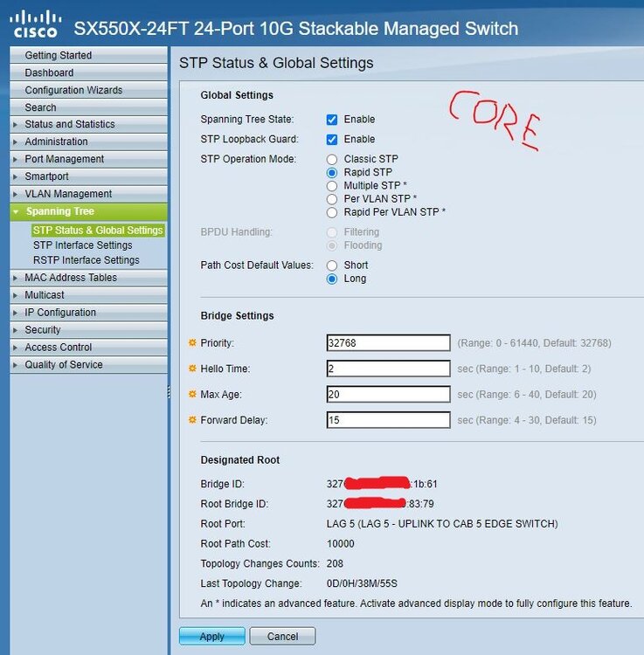Pick the Per VLAN STP radio button
The width and height of the screenshot is (644, 655).
(332, 199)
